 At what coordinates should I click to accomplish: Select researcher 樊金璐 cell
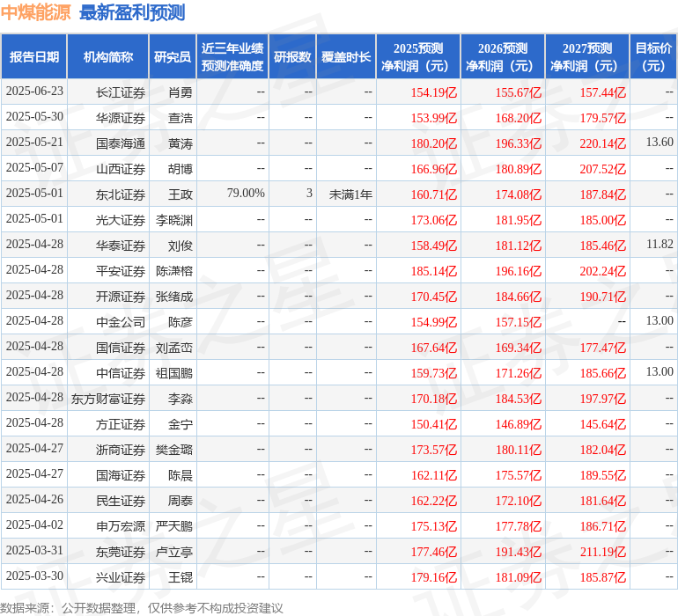tap(174, 449)
